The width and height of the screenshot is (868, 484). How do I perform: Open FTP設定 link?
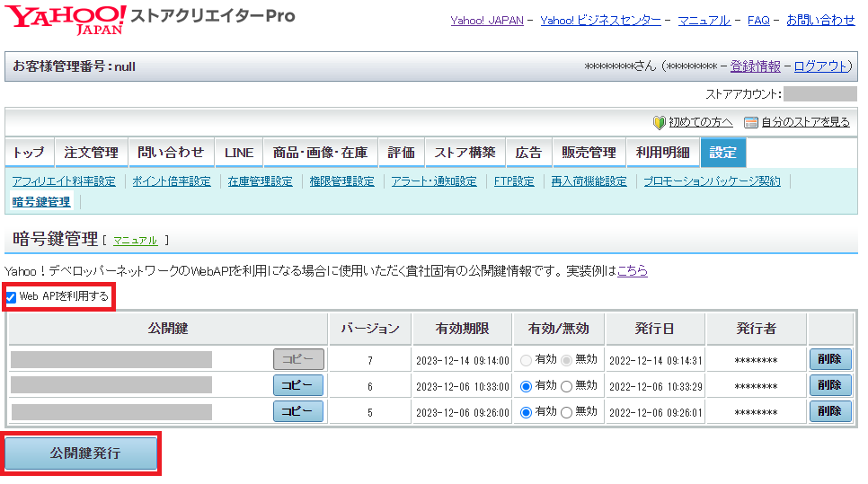514,181
